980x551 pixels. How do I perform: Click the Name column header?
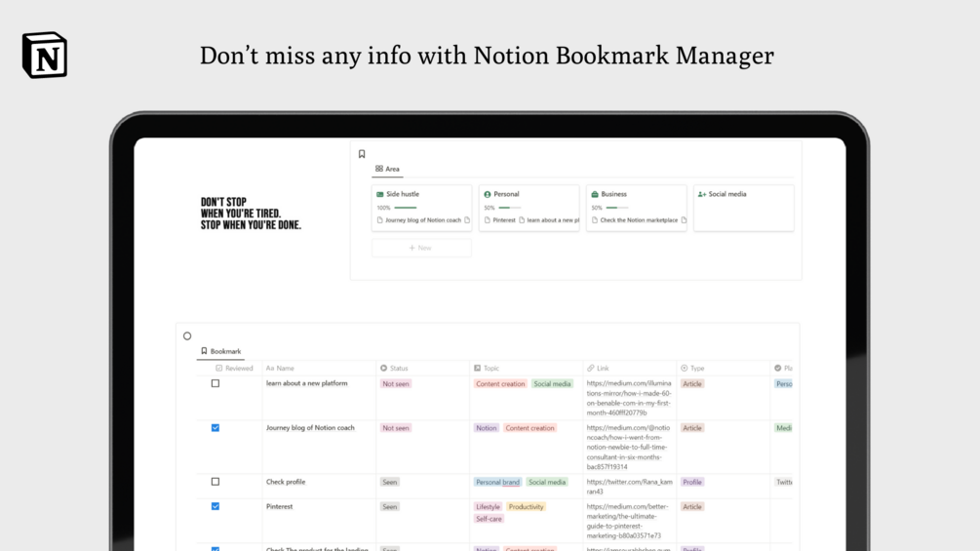point(280,368)
